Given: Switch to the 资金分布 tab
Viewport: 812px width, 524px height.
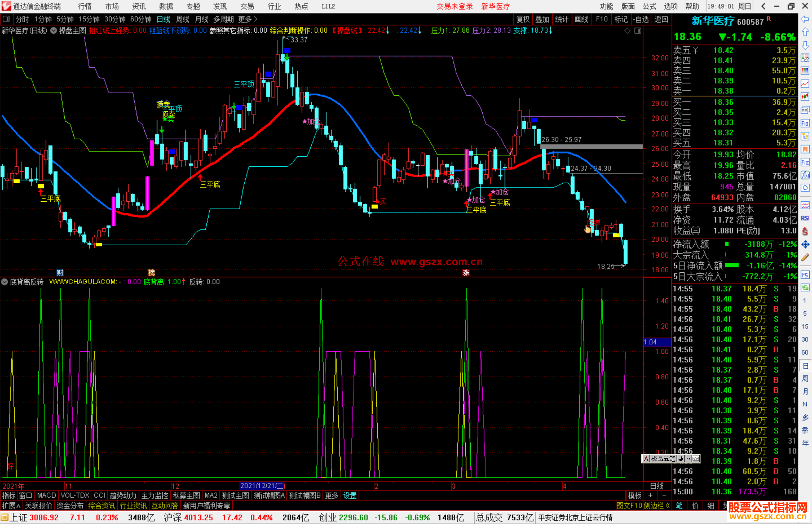Looking at the screenshot, I should [70, 506].
